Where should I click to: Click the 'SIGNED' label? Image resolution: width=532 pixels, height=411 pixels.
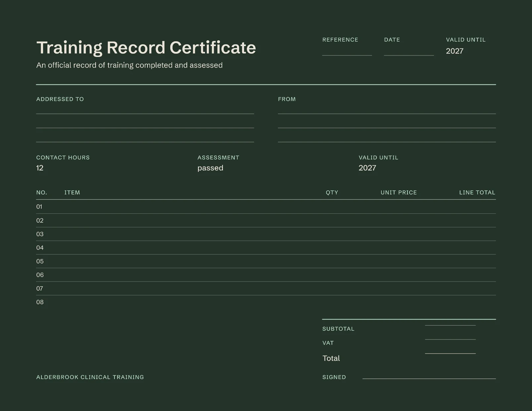pyautogui.click(x=334, y=377)
